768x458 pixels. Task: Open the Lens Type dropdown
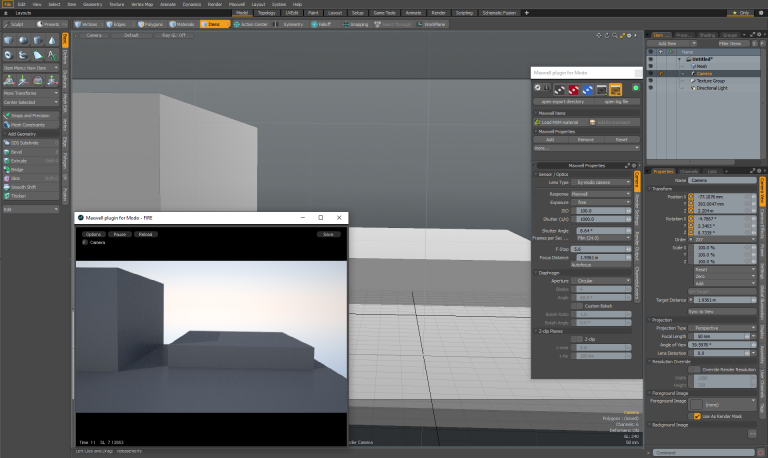pos(601,182)
